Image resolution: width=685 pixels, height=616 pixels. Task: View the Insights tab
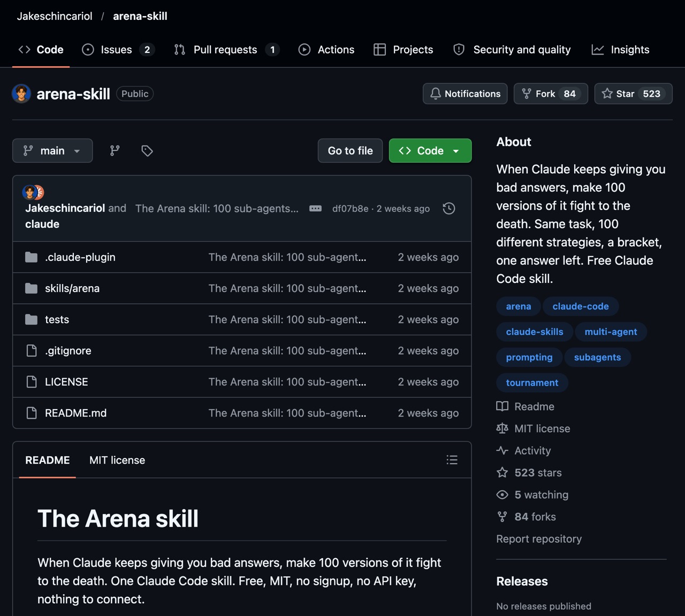coord(621,50)
